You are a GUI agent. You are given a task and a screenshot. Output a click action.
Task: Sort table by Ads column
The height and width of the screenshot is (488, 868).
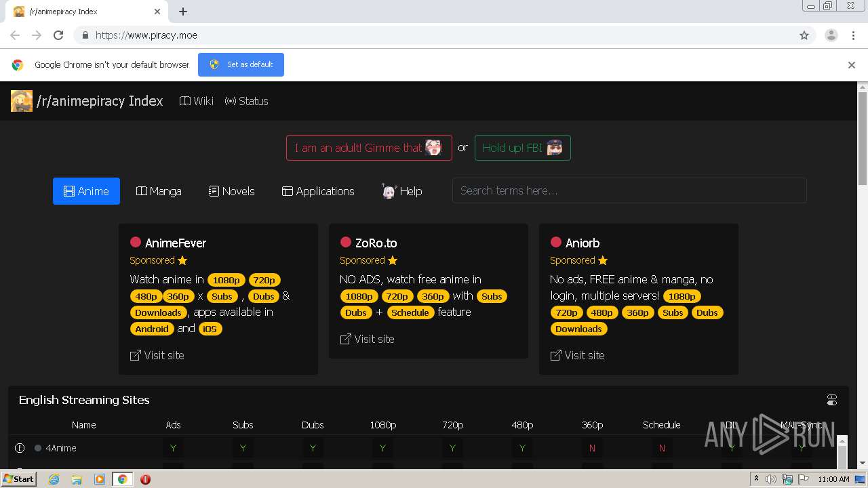[x=173, y=425]
